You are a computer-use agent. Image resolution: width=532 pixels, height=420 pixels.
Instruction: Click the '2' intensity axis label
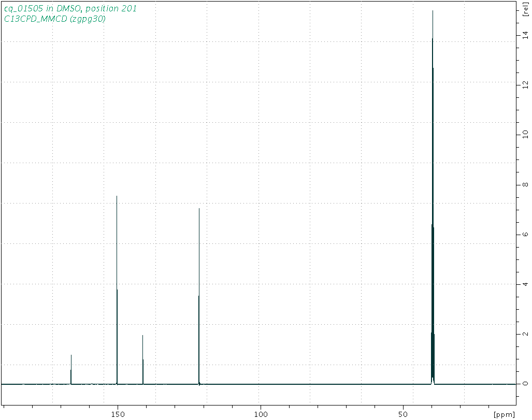coord(525,334)
